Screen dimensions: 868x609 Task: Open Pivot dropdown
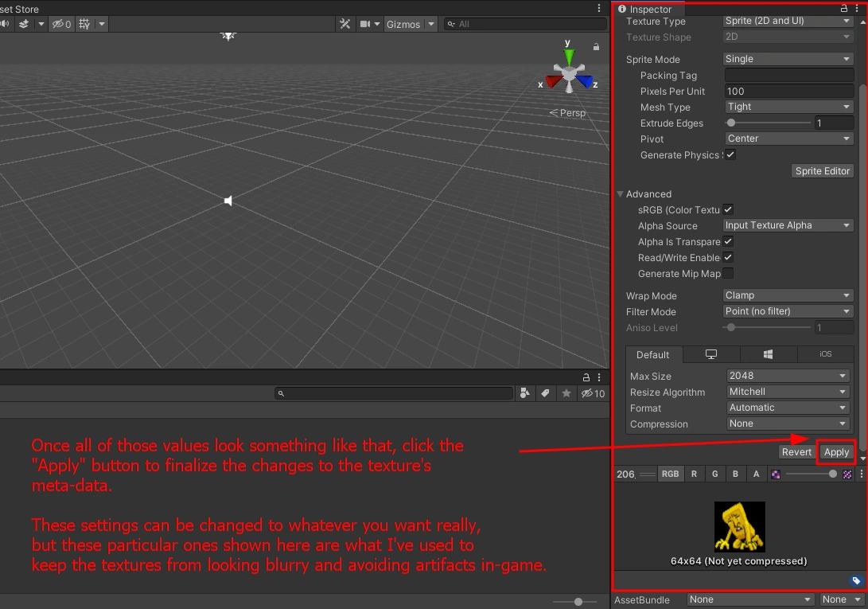click(x=789, y=139)
